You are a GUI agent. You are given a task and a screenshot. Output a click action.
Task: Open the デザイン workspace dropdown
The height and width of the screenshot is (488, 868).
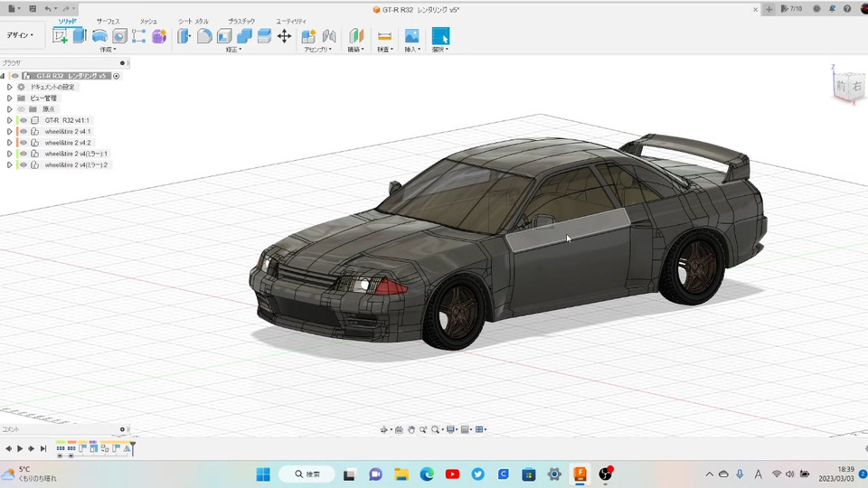tap(20, 35)
